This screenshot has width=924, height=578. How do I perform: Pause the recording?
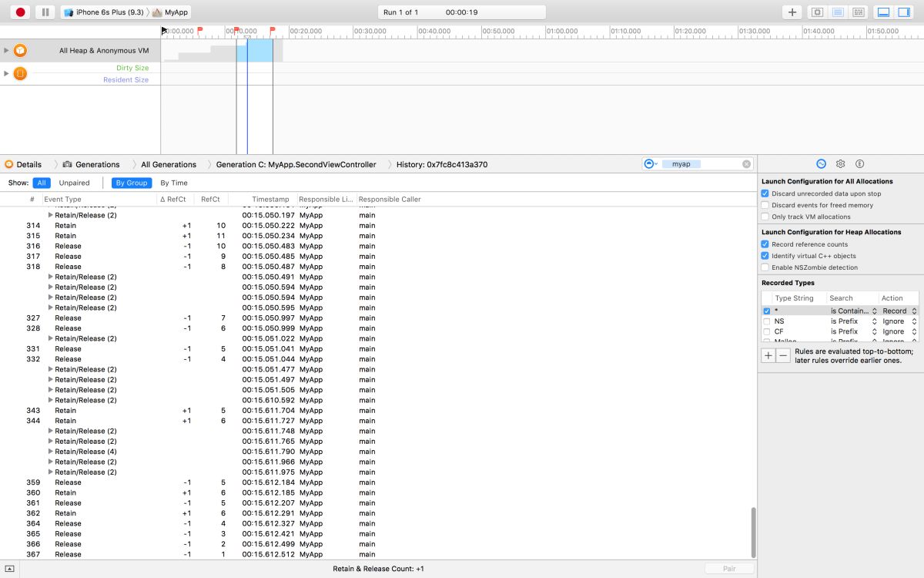[x=45, y=12]
